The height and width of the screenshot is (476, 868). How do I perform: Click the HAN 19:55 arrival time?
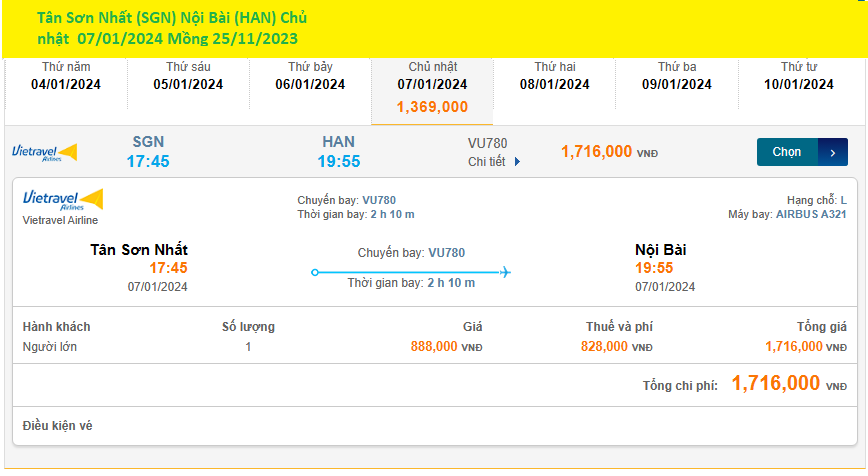pyautogui.click(x=339, y=161)
